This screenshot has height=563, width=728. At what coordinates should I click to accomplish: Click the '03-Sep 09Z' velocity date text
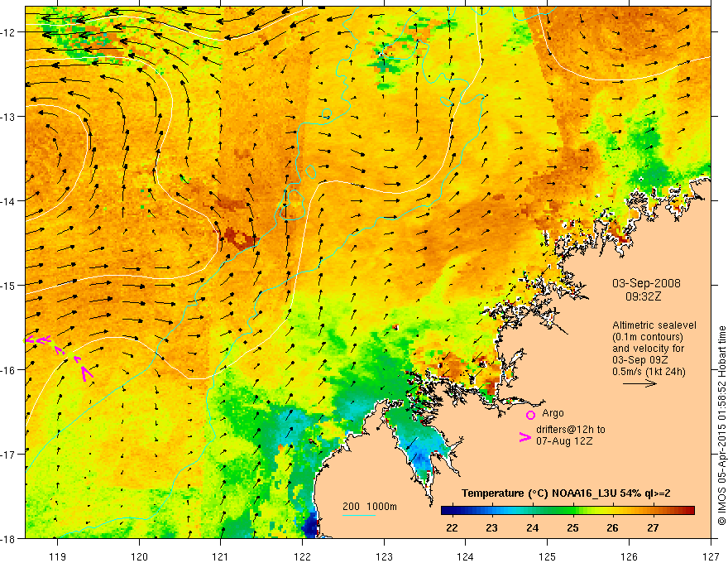pos(640,360)
